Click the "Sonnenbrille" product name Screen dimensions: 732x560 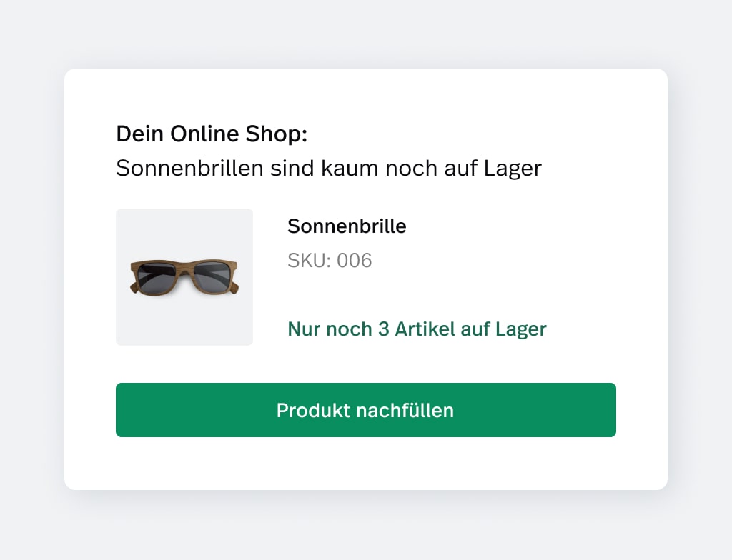click(x=347, y=226)
